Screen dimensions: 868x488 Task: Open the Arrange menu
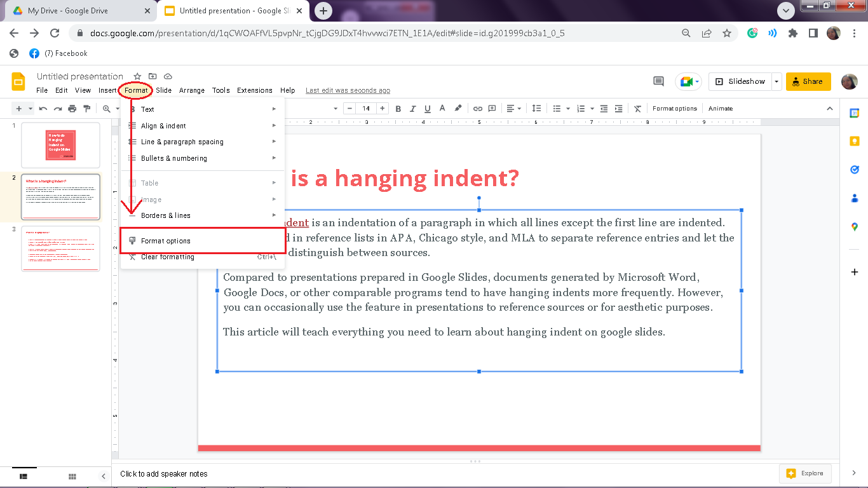tap(192, 90)
